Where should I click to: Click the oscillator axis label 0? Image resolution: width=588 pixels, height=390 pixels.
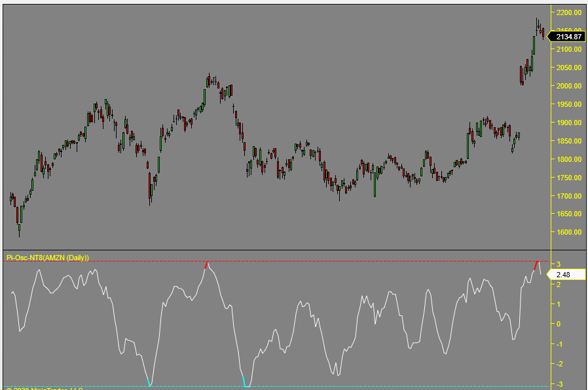(558, 324)
